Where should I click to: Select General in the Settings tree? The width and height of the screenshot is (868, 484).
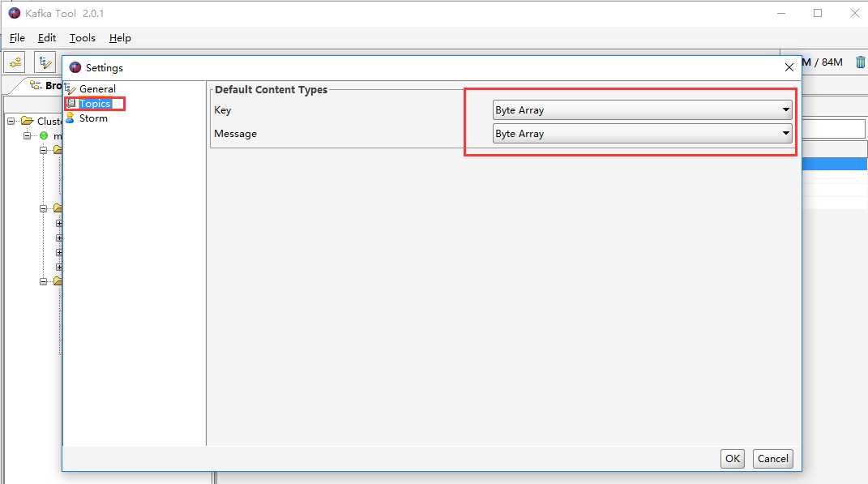click(x=97, y=88)
